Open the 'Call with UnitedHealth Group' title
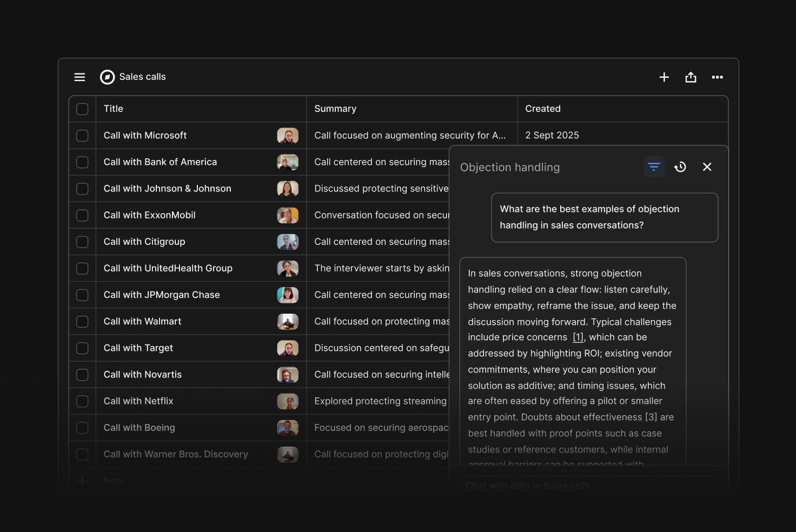The width and height of the screenshot is (796, 532). pyautogui.click(x=168, y=268)
